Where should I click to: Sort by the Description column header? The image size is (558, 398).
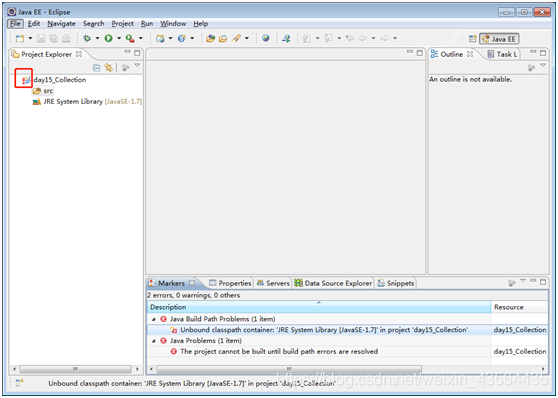pyautogui.click(x=319, y=307)
